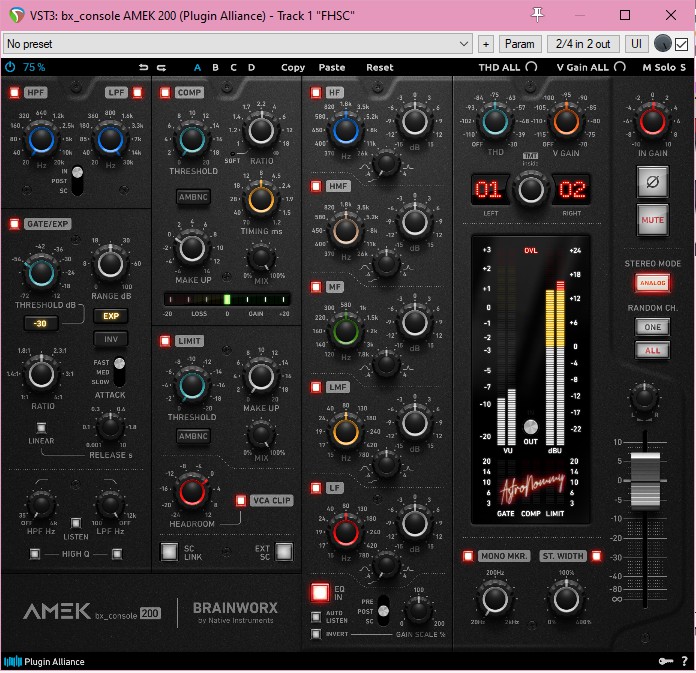Screen dimensions: 696x673
Task: Click the compressor RATIO knob
Action: pos(261,131)
